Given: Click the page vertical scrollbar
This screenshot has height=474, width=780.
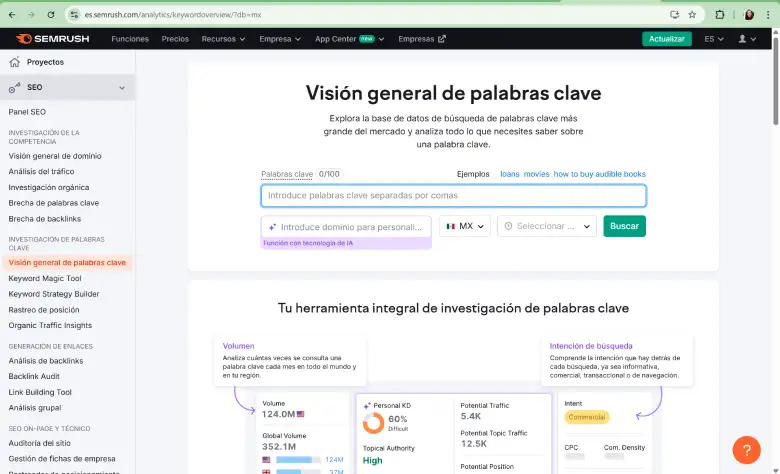Looking at the screenshot, I should [775, 80].
